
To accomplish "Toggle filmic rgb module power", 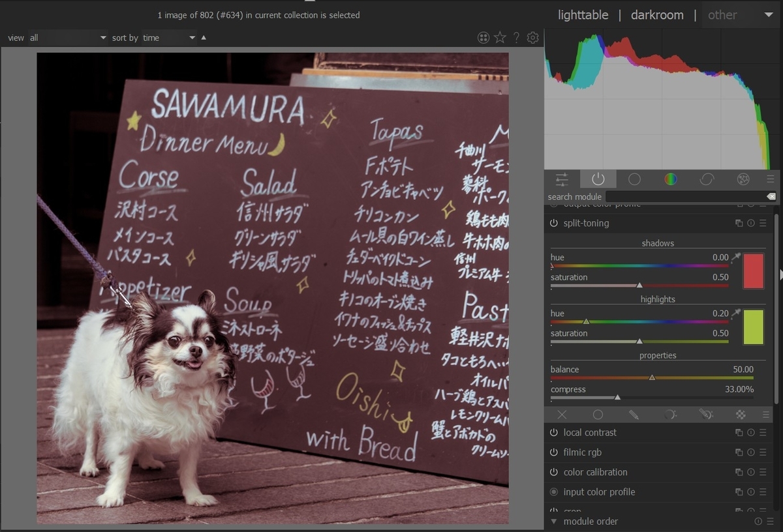I will (x=554, y=452).
